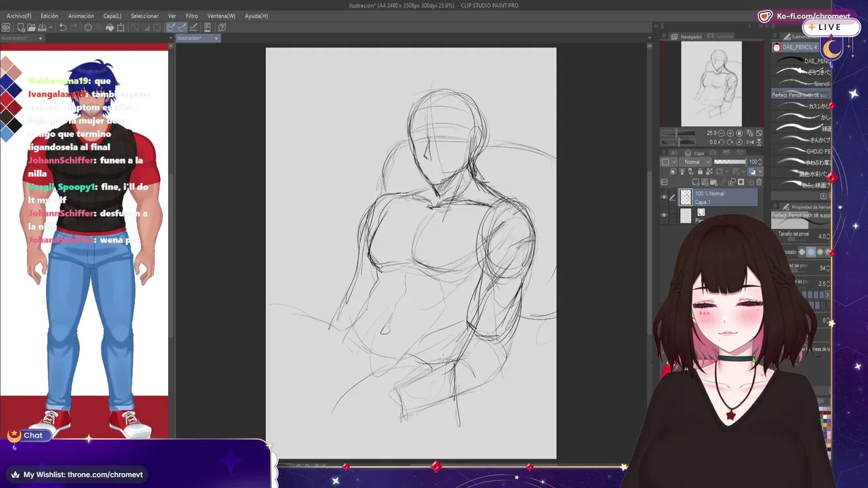The width and height of the screenshot is (868, 488).
Task: Open the Capa(L) menu
Action: (113, 16)
